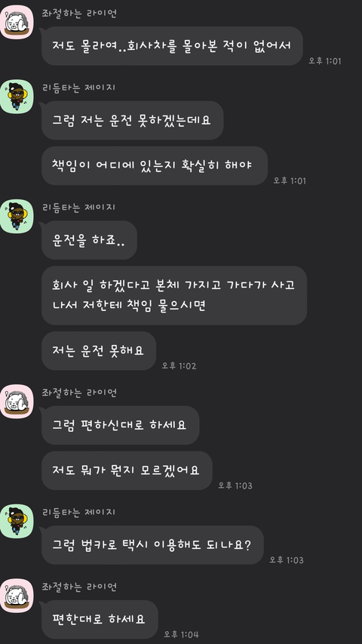Open Ryan's avatar beside the '저도 몰라여' message
The width and height of the screenshot is (362, 644).
pyautogui.click(x=17, y=22)
